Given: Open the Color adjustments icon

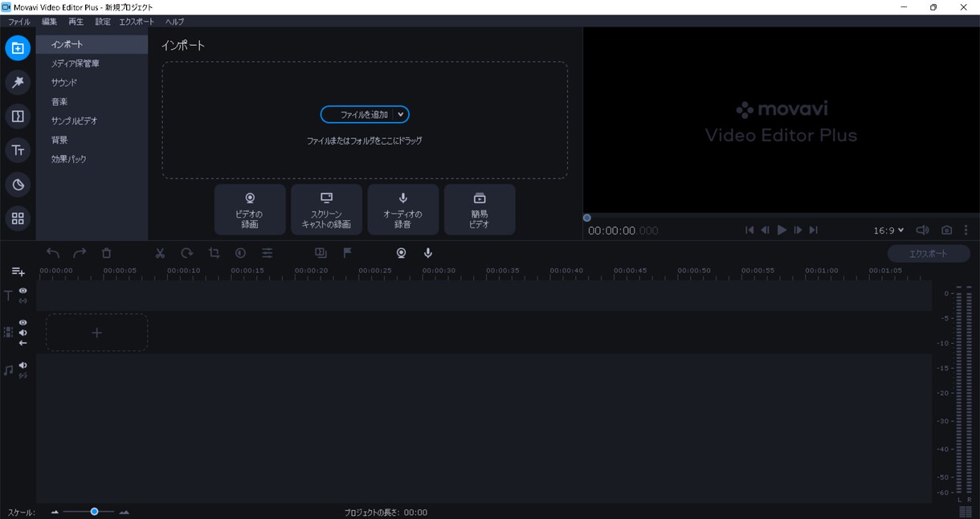Looking at the screenshot, I should (x=240, y=253).
